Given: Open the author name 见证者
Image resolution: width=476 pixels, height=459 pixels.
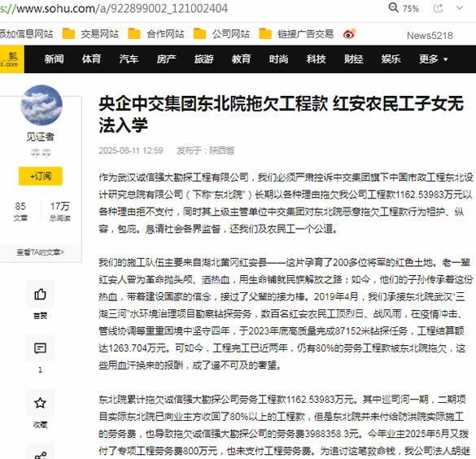Looking at the screenshot, I should pyautogui.click(x=41, y=137).
